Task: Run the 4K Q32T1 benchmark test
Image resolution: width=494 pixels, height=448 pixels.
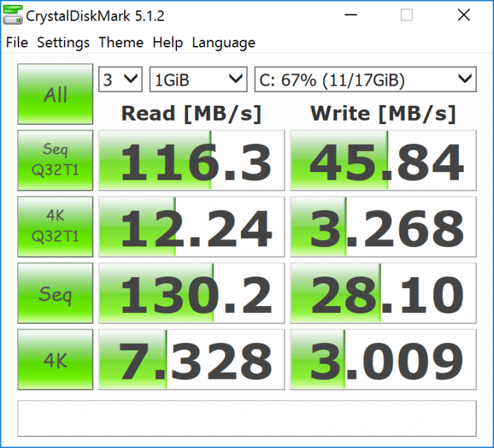Action: tap(55, 227)
